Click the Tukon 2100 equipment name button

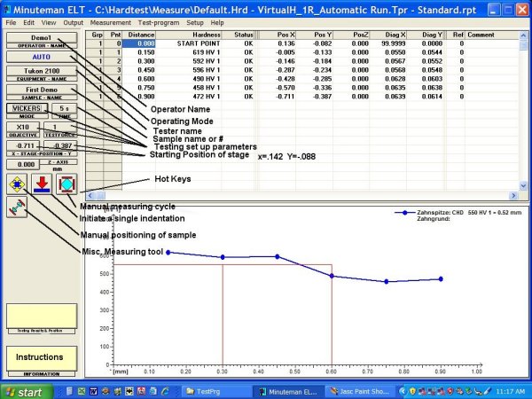[x=42, y=71]
